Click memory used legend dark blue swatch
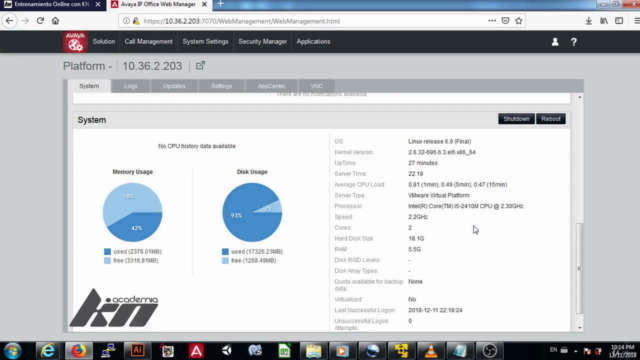Image resolution: width=640 pixels, height=360 pixels. [x=107, y=251]
